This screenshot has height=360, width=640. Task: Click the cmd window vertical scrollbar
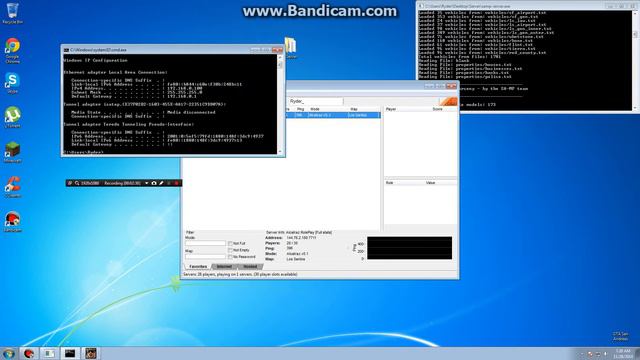[x=280, y=104]
